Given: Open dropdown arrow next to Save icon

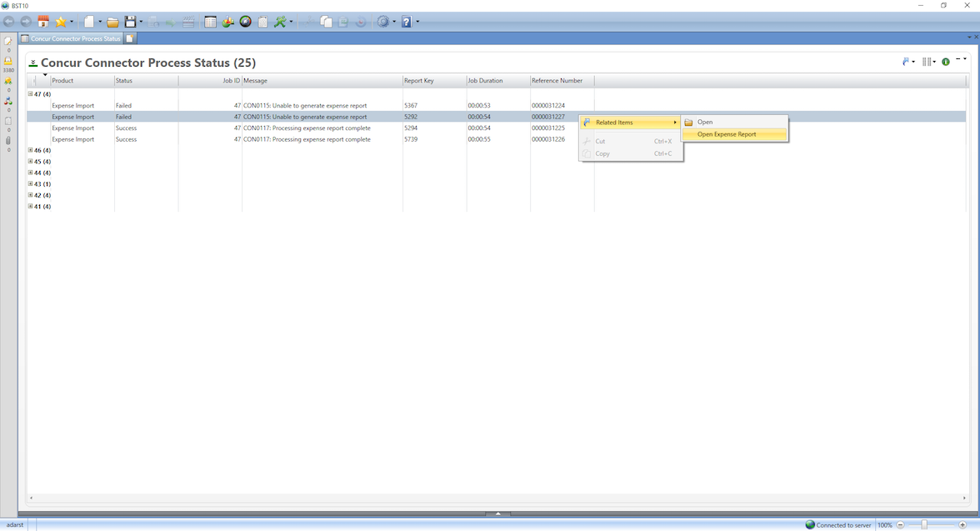Looking at the screenshot, I should (x=141, y=22).
